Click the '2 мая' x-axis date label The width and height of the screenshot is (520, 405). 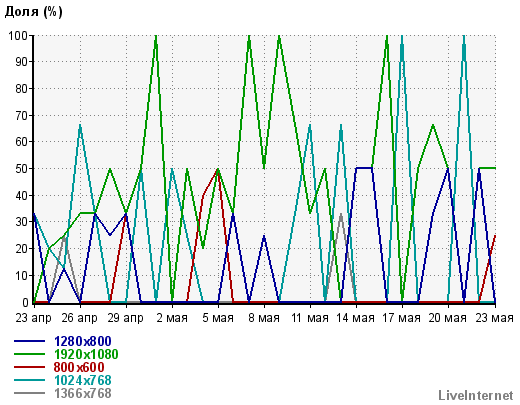click(x=172, y=318)
